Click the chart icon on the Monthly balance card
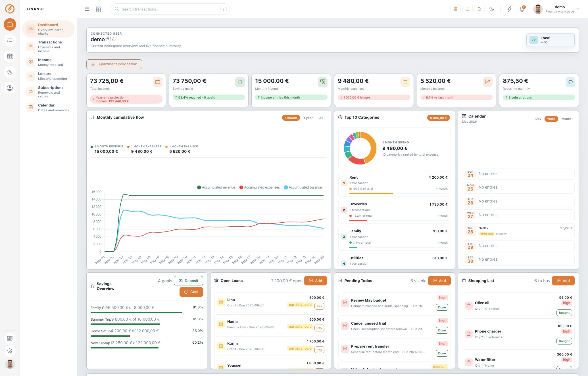The width and height of the screenshot is (588, 376). (488, 82)
